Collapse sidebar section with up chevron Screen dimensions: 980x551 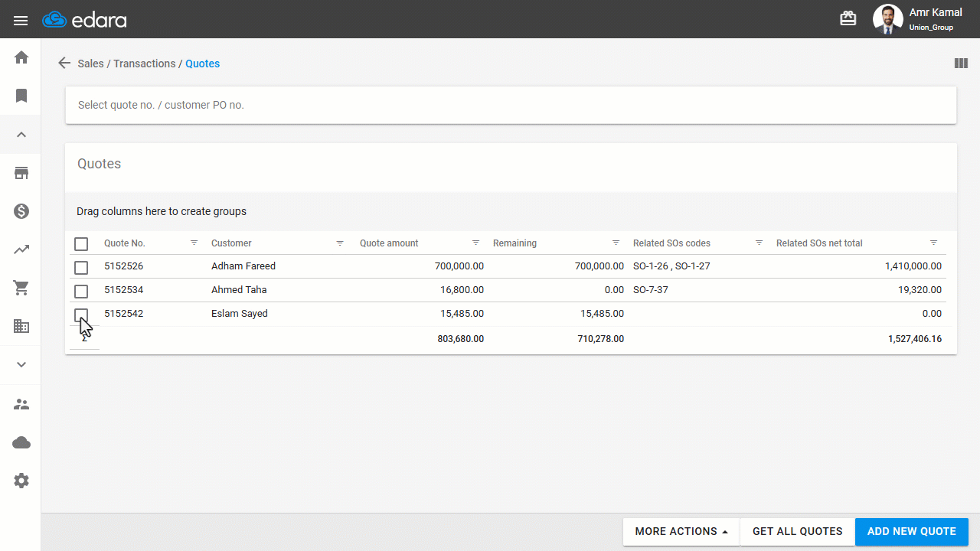coord(21,135)
